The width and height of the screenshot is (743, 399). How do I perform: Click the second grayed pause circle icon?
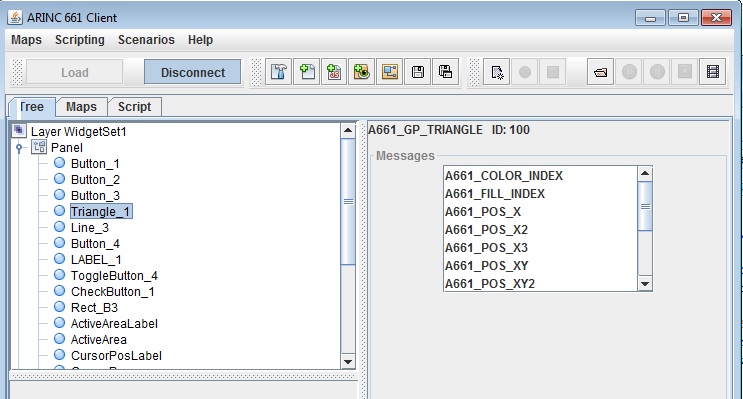pos(657,72)
